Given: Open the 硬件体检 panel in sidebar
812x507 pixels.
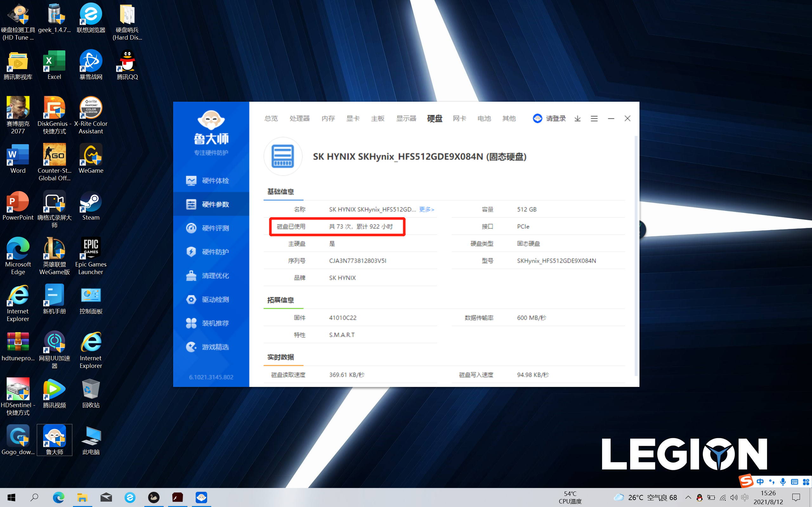Looking at the screenshot, I should coord(211,180).
